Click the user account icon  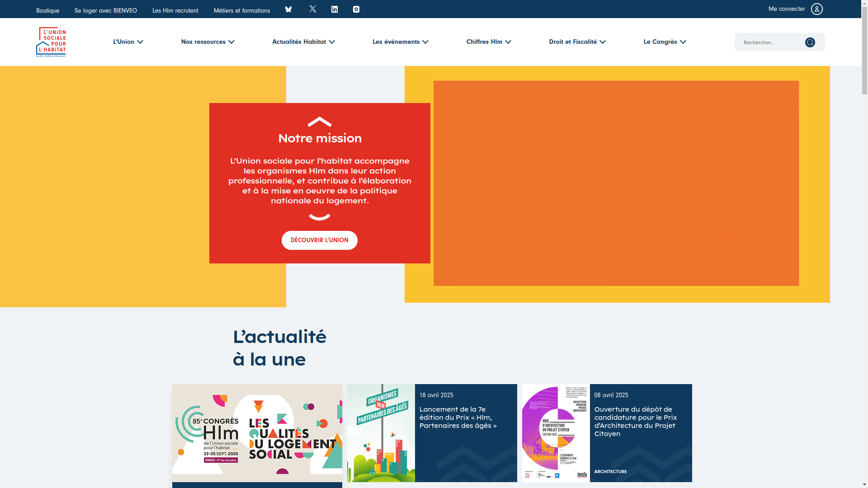[817, 9]
